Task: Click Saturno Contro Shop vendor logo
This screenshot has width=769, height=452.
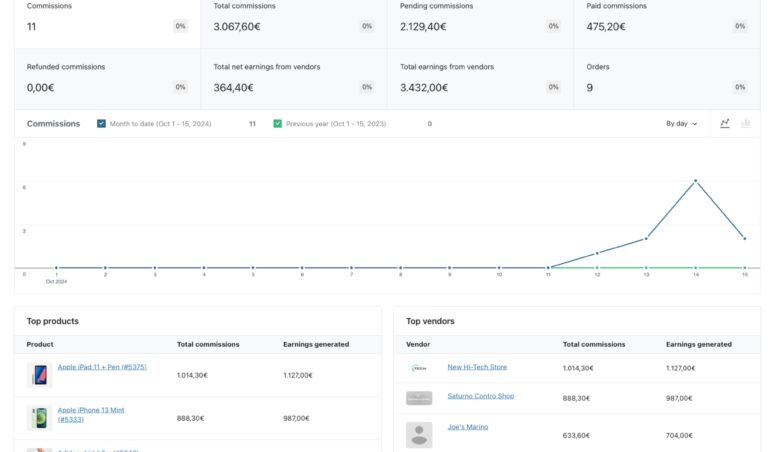Action: 419,398
